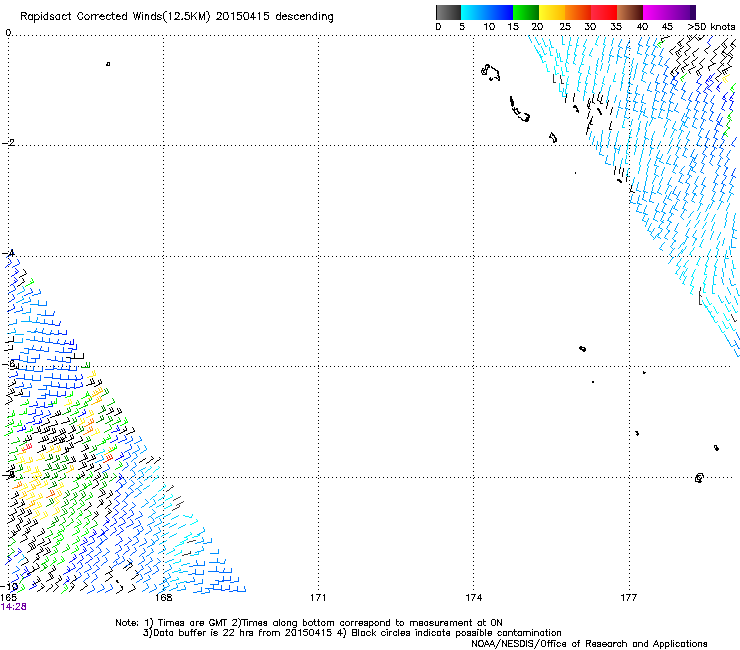Viewport: 740px width, 650px height.
Task: Click the chart title 'Rapidscat Corrected Winds'
Action: point(91,16)
